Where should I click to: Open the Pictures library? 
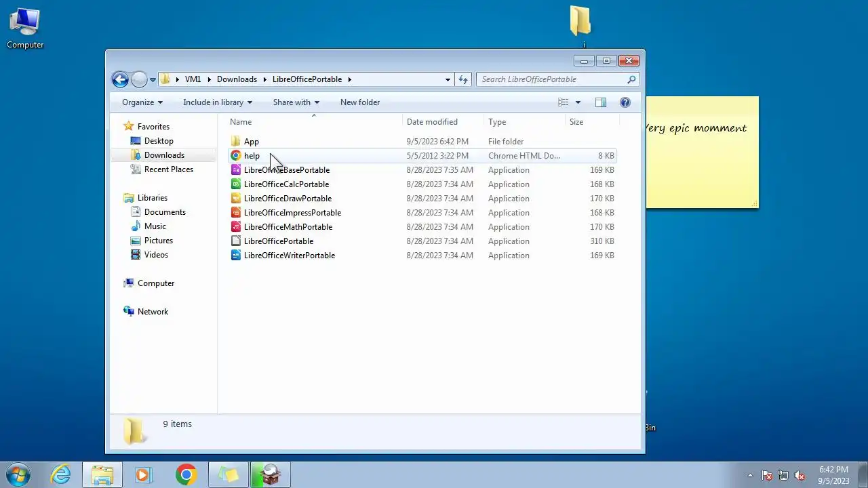click(x=159, y=241)
